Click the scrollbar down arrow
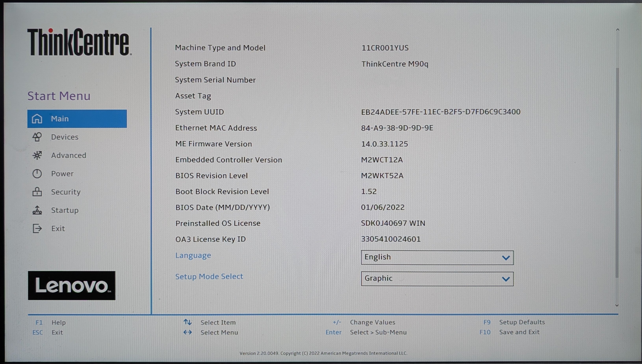 click(617, 305)
